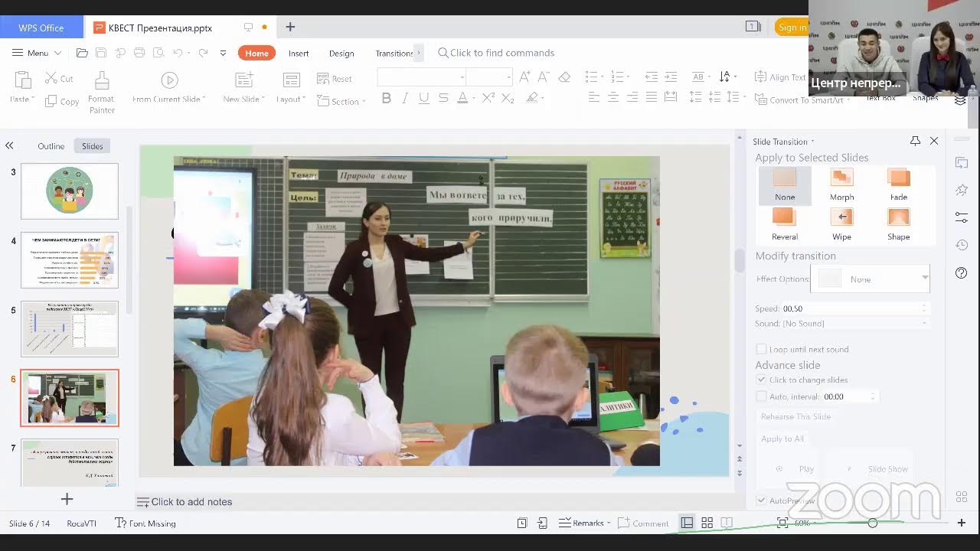The image size is (980, 551).
Task: Toggle Reading view in status bar
Action: tap(727, 523)
